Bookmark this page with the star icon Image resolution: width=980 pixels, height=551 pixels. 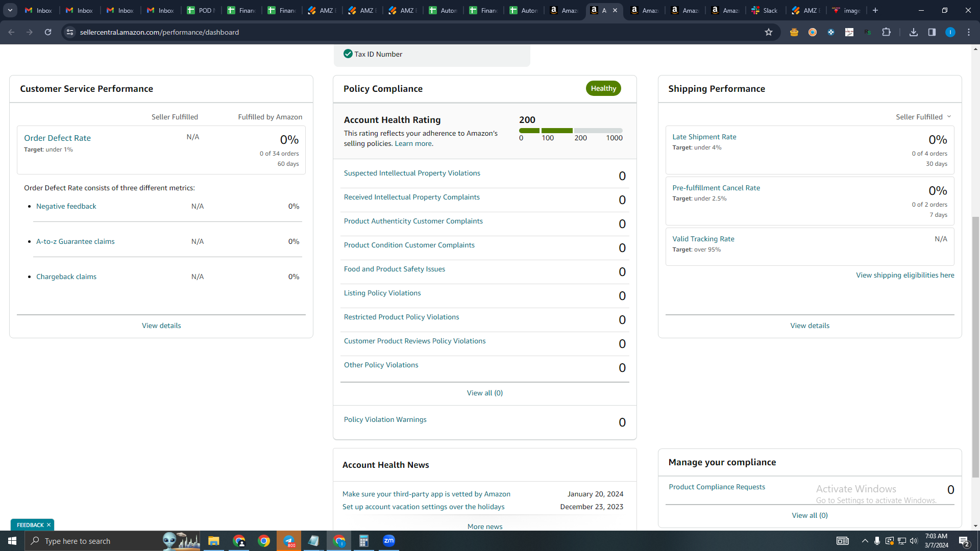point(769,32)
